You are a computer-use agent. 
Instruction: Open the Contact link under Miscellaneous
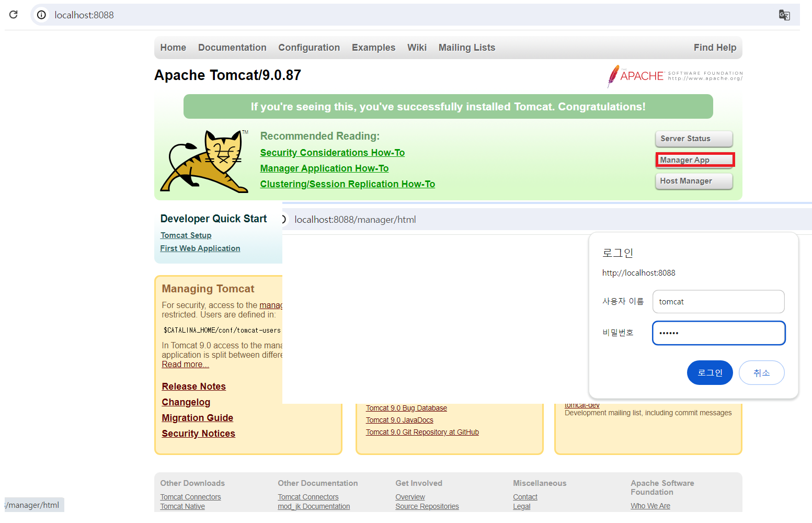(x=525, y=497)
